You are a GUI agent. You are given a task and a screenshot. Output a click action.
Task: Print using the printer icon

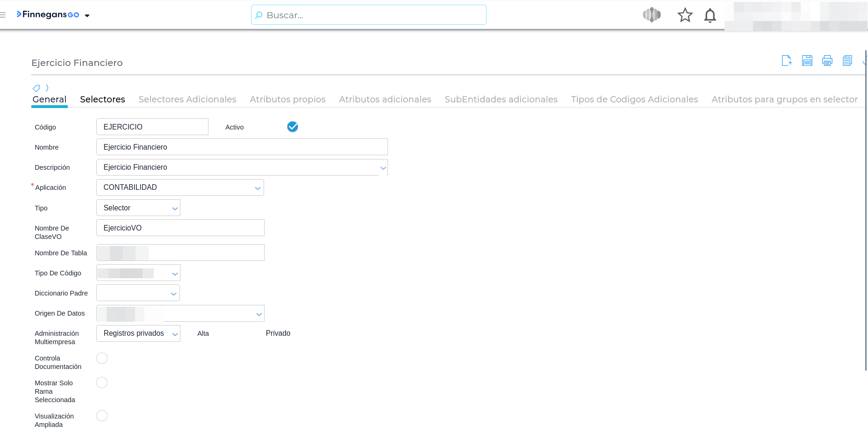[x=827, y=60]
